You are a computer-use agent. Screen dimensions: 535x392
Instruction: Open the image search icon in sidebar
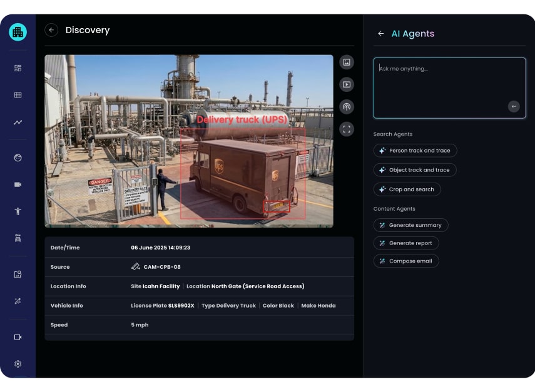[x=18, y=274]
